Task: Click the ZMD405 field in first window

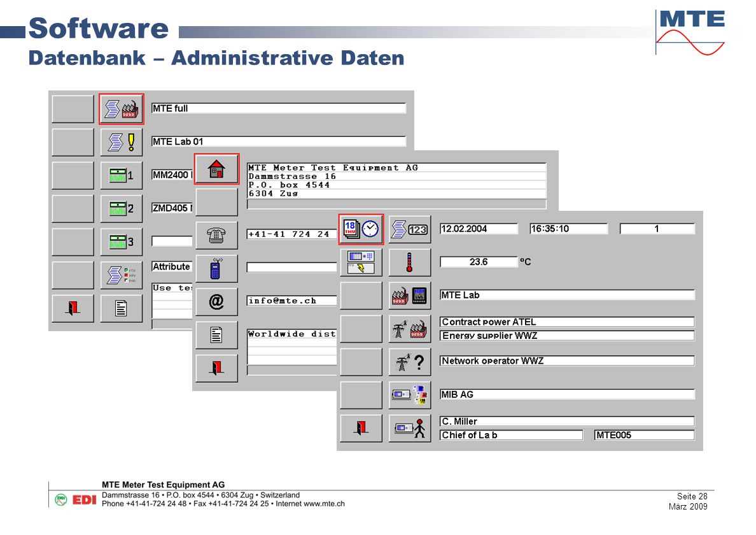Action: [172, 208]
